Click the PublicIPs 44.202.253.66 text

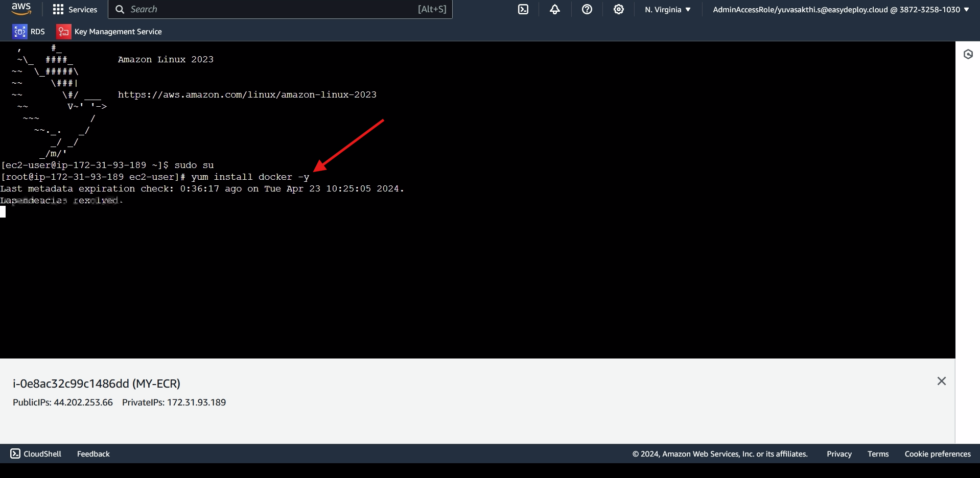tap(63, 402)
